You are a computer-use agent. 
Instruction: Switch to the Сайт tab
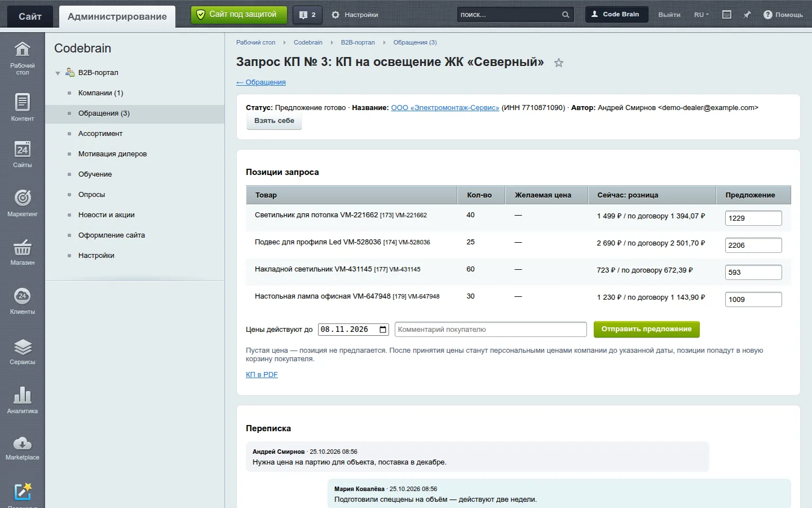tap(30, 16)
